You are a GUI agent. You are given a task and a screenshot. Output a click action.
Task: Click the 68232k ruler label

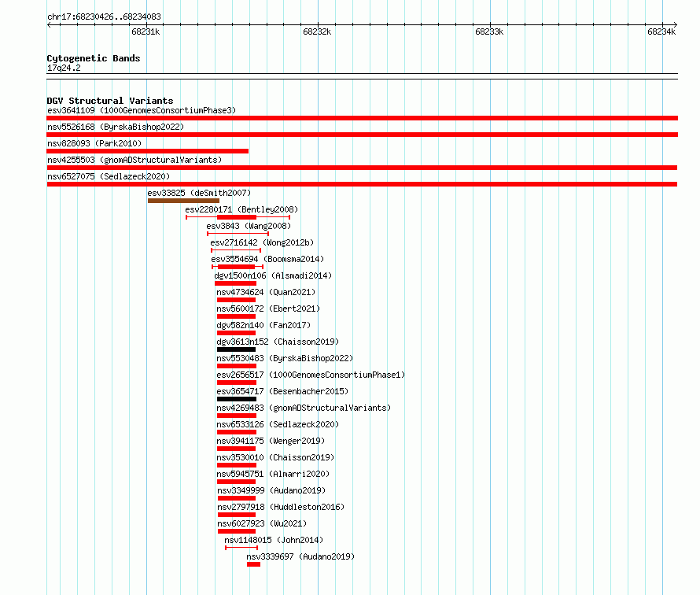point(317,31)
